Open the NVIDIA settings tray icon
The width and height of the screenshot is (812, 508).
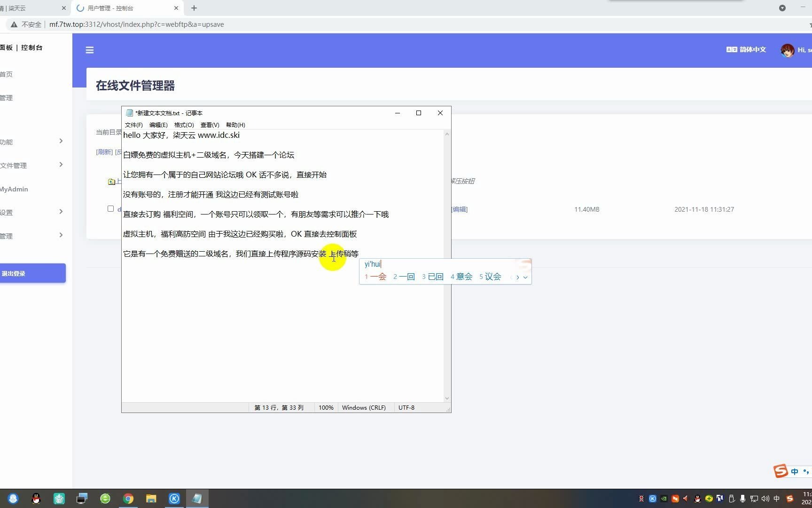point(664,499)
